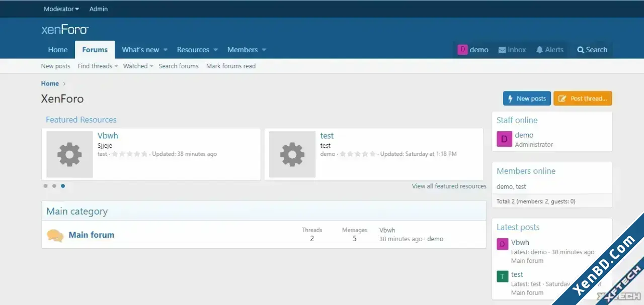
Task: Open the test resource gear thumbnail
Action: click(x=292, y=154)
